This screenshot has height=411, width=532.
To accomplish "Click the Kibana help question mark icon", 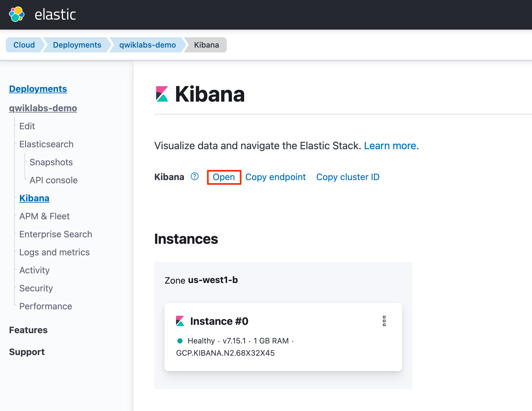I will (x=195, y=177).
